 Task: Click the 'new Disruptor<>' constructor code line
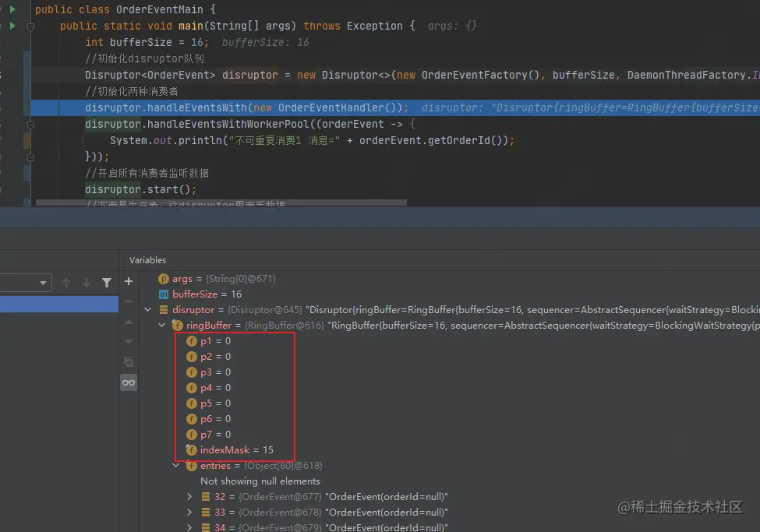point(422,75)
